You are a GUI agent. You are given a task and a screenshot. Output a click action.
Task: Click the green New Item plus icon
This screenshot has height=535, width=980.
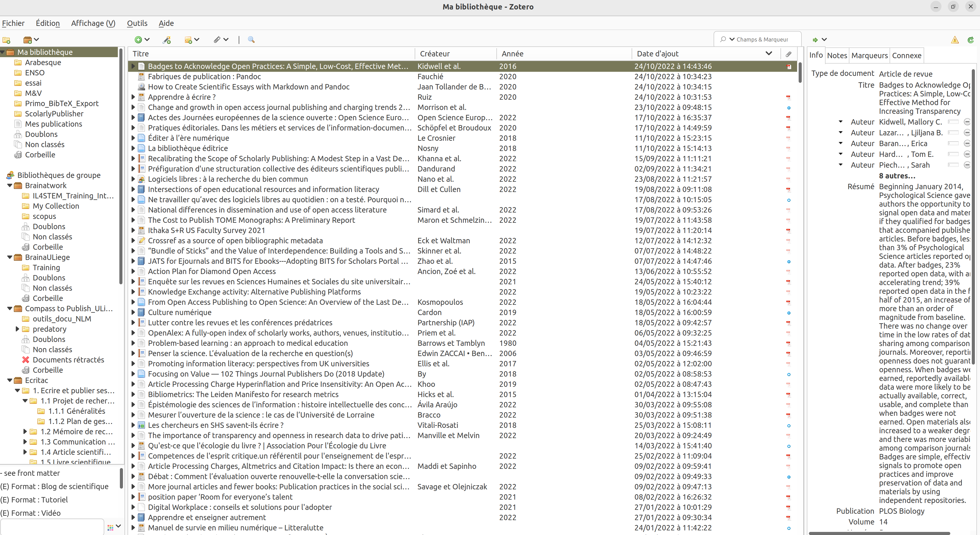pos(138,39)
